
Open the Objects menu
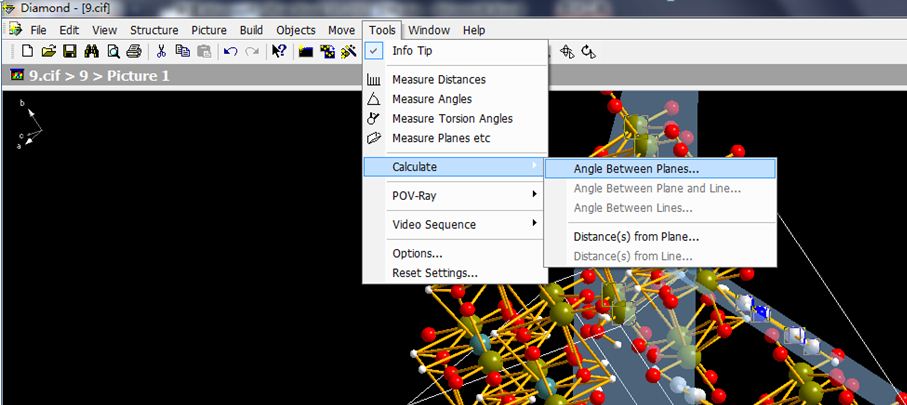(296, 30)
